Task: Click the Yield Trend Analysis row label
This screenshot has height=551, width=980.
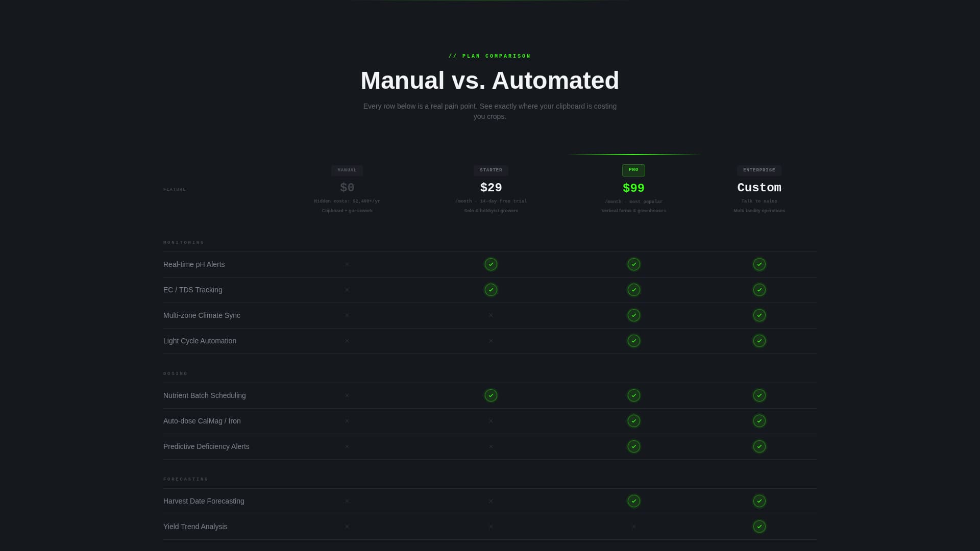Action: click(x=195, y=527)
